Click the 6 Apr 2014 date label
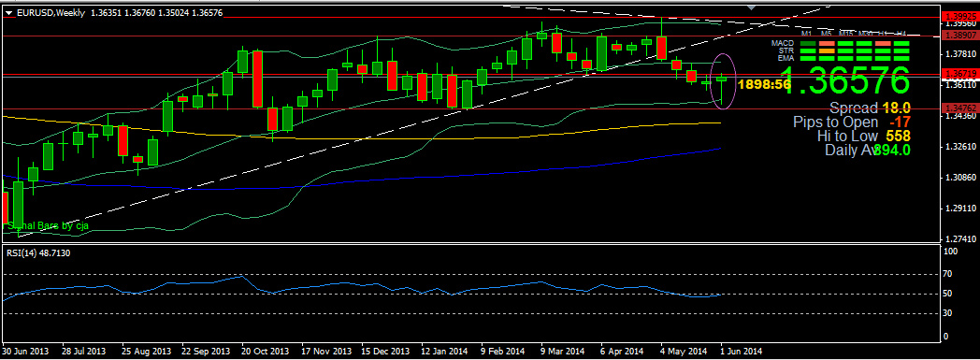980x360 pixels. [x=622, y=353]
